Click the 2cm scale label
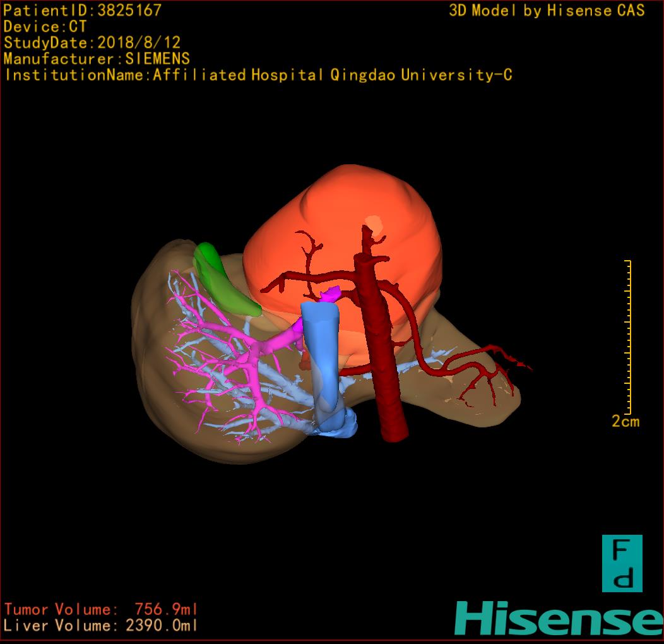Screen dimensions: 664x644 pyautogui.click(x=625, y=422)
